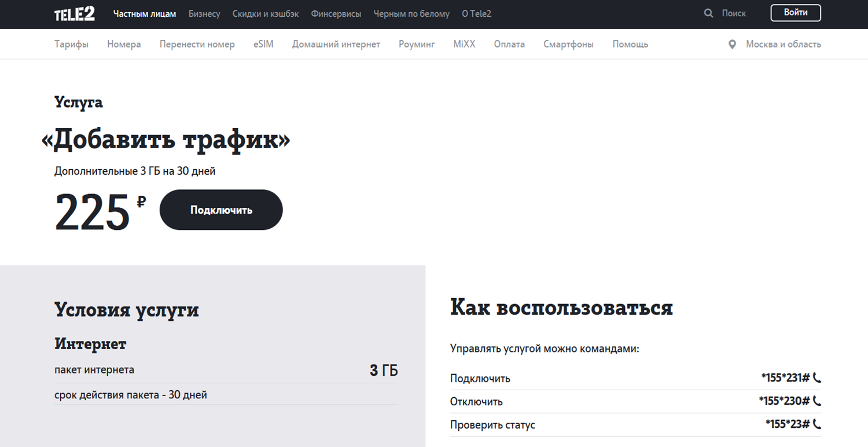
Task: Click the *155*23# status command
Action: (x=788, y=424)
